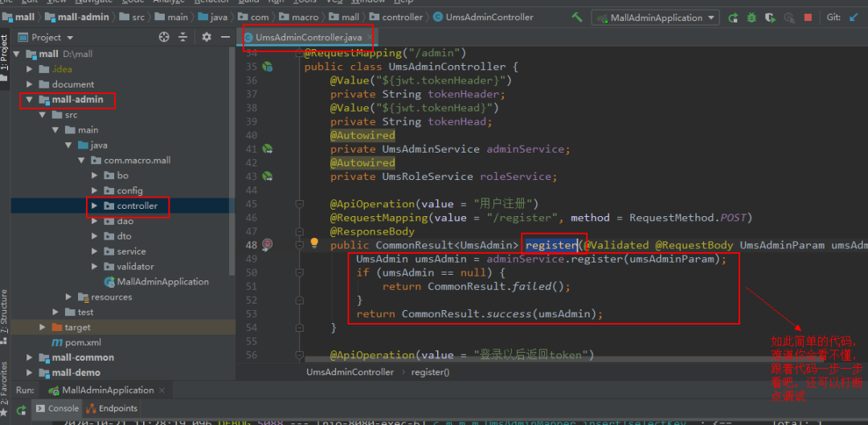Locate current file via crosshair icon in Project panel
868x425 pixels.
(x=164, y=37)
